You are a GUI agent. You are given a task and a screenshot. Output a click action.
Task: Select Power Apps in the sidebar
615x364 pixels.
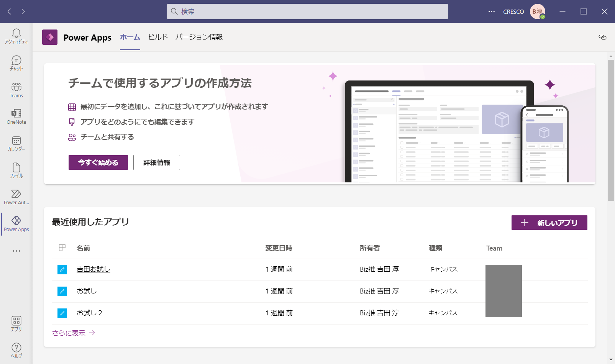16,224
